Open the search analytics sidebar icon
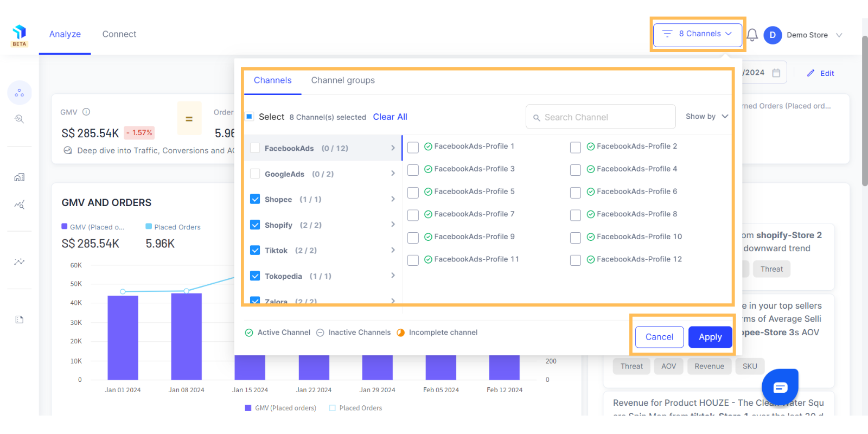The image size is (868, 434). coord(20,119)
